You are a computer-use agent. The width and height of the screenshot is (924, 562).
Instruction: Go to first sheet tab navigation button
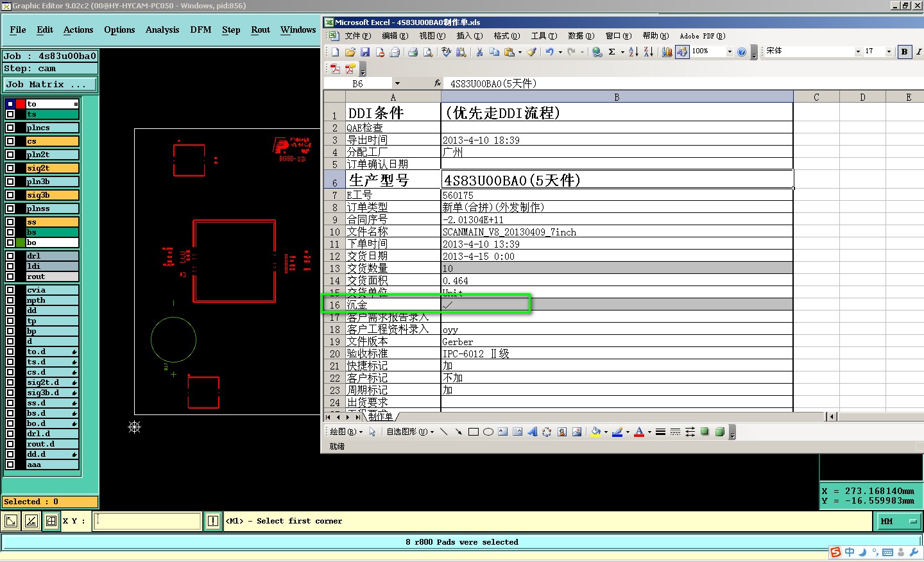point(329,417)
